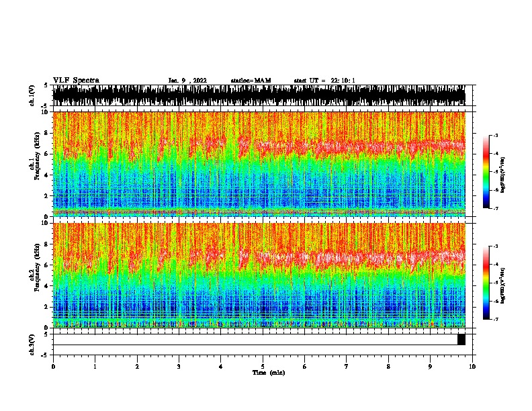Select the "Jan. 9 , 2022" date text

(x=187, y=81)
